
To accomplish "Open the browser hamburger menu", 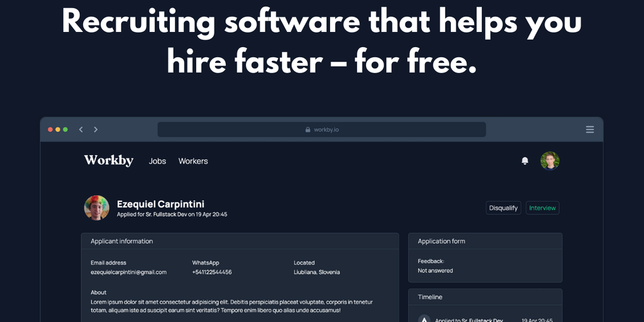I will 590,130.
